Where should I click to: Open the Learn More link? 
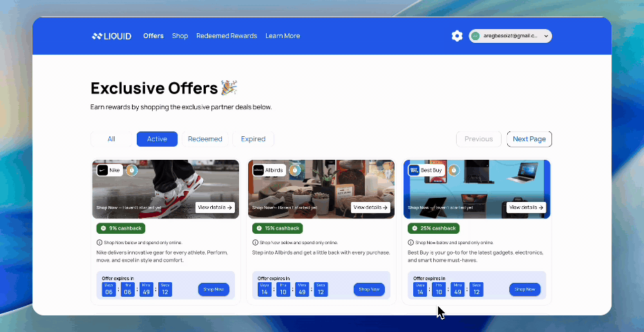(283, 36)
